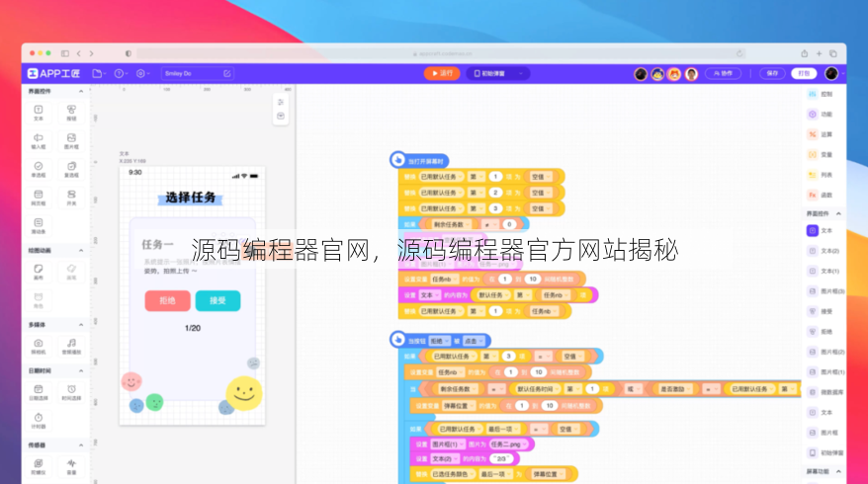This screenshot has height=484, width=868.
Task: Select the 复选框 checkbox widget
Action: pyautogui.click(x=71, y=169)
